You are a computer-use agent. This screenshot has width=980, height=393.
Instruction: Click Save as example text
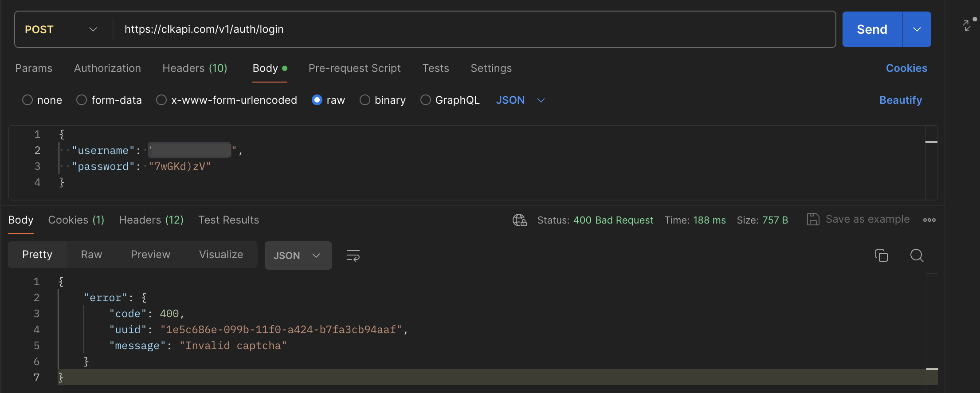click(x=867, y=219)
